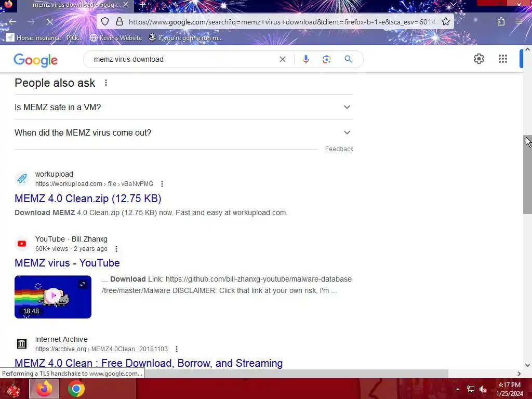Go back using the browser back arrow

[12, 22]
